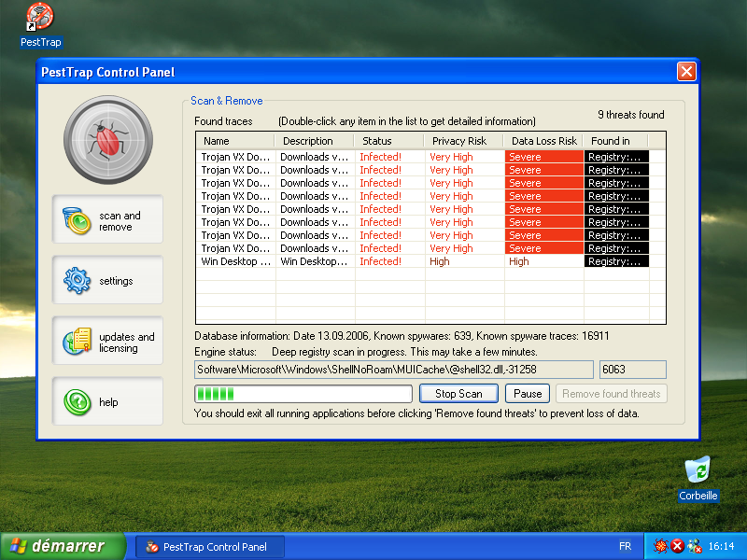Close the PestTrap Control Panel window
Image resolution: width=747 pixels, height=560 pixels.
(x=686, y=72)
